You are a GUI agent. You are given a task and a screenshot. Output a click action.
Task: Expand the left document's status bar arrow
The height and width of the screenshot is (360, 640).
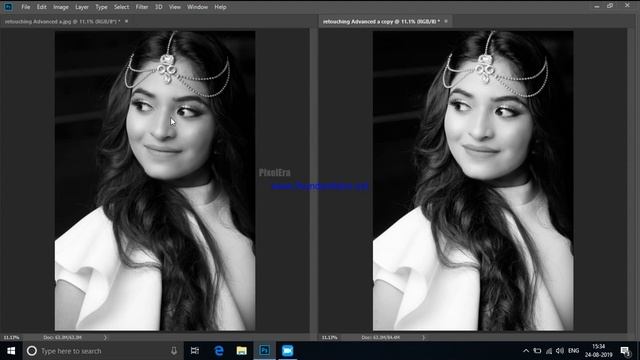105,338
